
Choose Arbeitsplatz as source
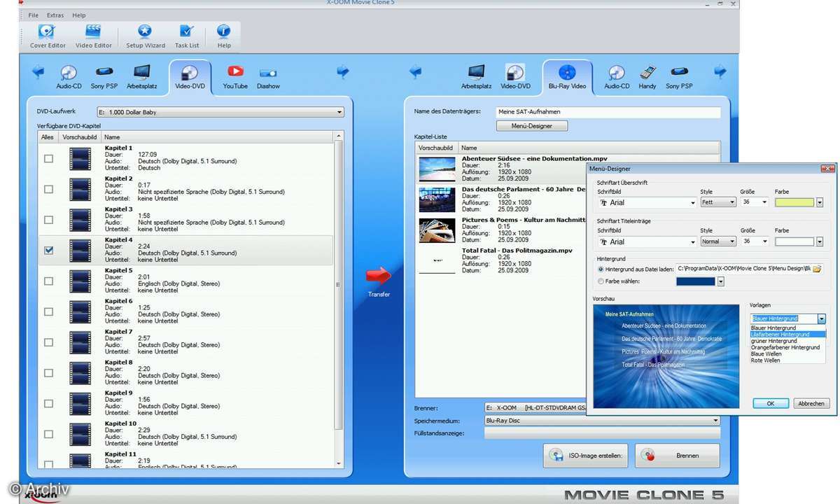point(141,77)
